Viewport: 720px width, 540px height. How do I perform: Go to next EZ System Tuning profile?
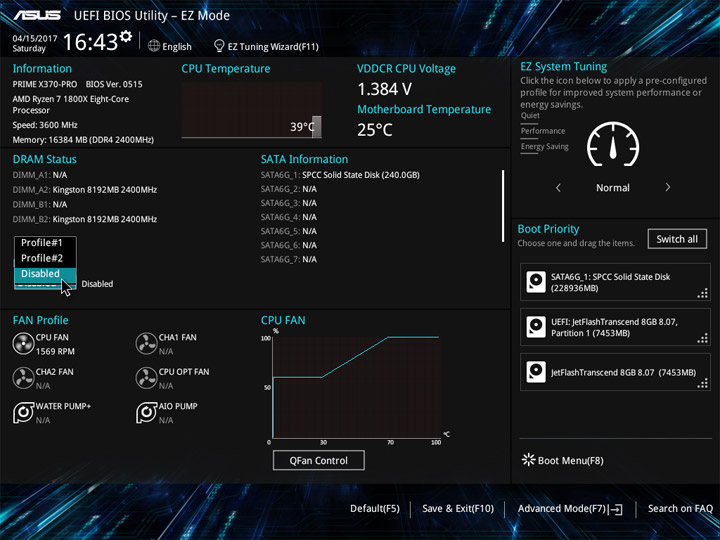coord(668,187)
